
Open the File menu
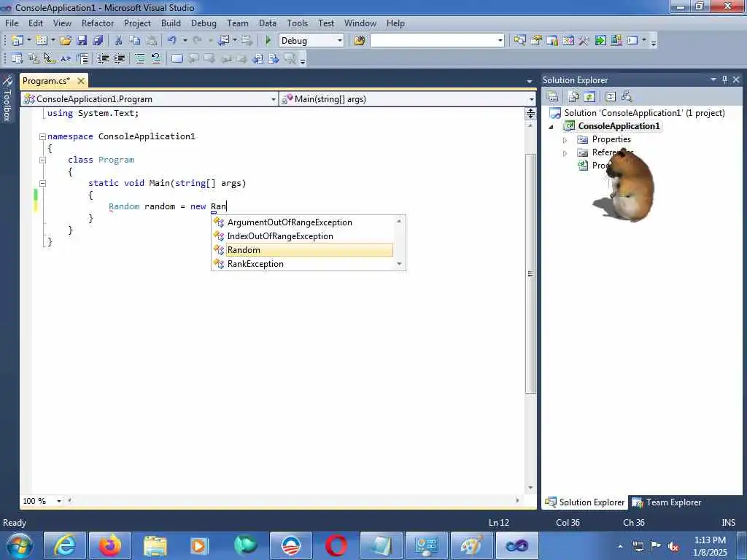[x=12, y=23]
